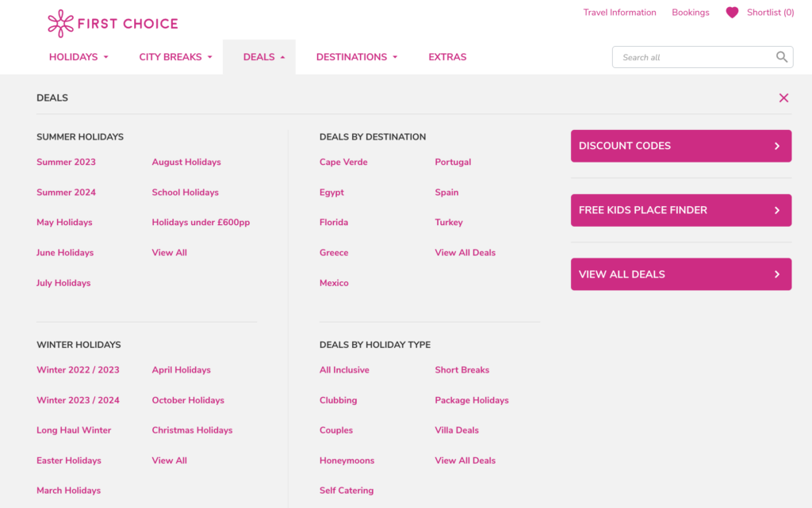Expand the Holidays dropdown menu
The width and height of the screenshot is (812, 508).
[79, 57]
